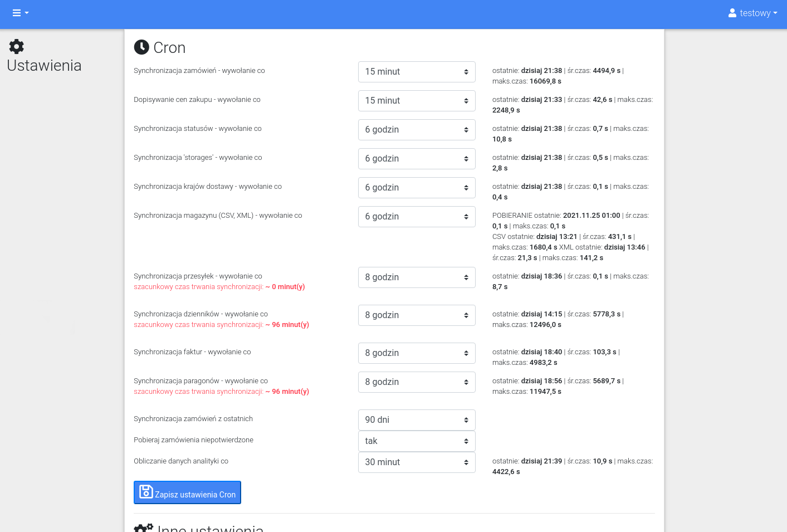Click the Cron clock icon
Viewport: 787px width, 532px height.
(141, 47)
